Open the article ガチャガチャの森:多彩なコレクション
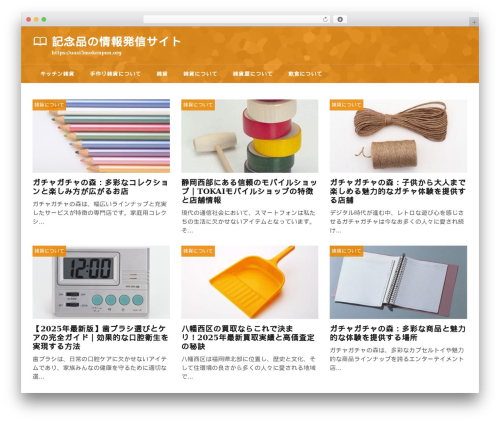This screenshot has width=500, height=423. click(x=100, y=187)
